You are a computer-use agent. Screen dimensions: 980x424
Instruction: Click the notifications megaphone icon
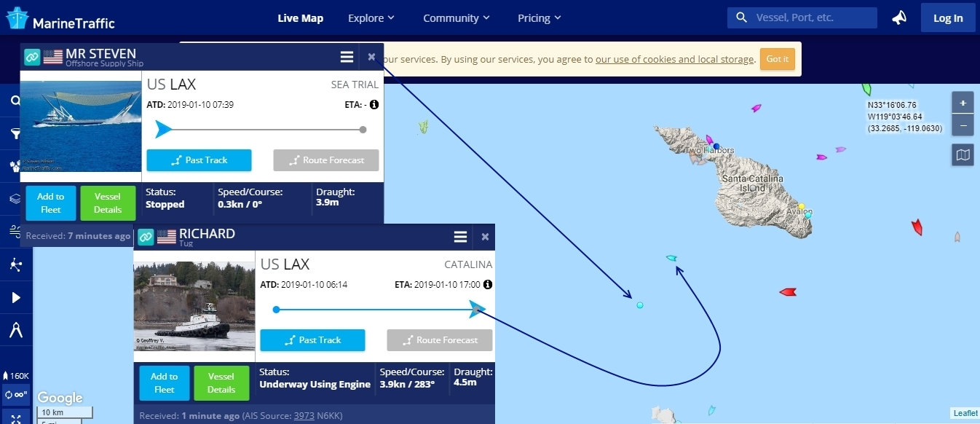(x=900, y=18)
